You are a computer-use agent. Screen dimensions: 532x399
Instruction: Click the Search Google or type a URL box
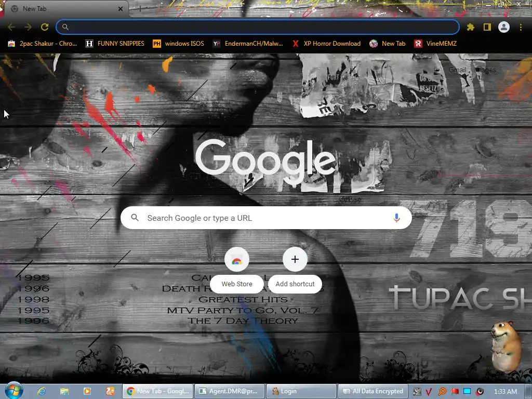click(x=266, y=218)
